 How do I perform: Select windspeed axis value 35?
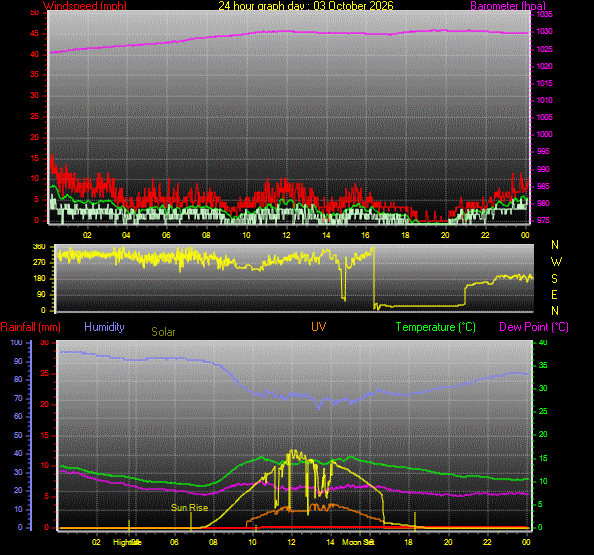[34, 74]
